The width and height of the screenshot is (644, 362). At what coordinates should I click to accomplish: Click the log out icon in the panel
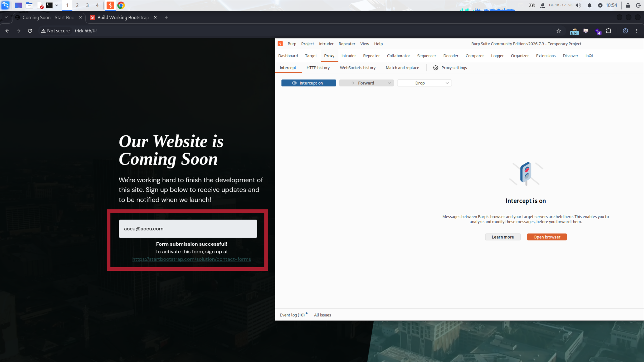[x=638, y=5]
